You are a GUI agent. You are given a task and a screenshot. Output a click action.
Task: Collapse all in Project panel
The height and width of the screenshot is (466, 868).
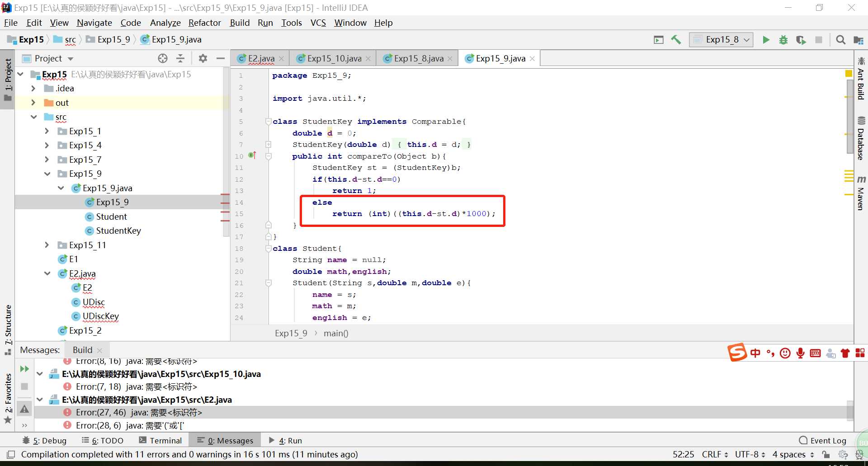180,58
